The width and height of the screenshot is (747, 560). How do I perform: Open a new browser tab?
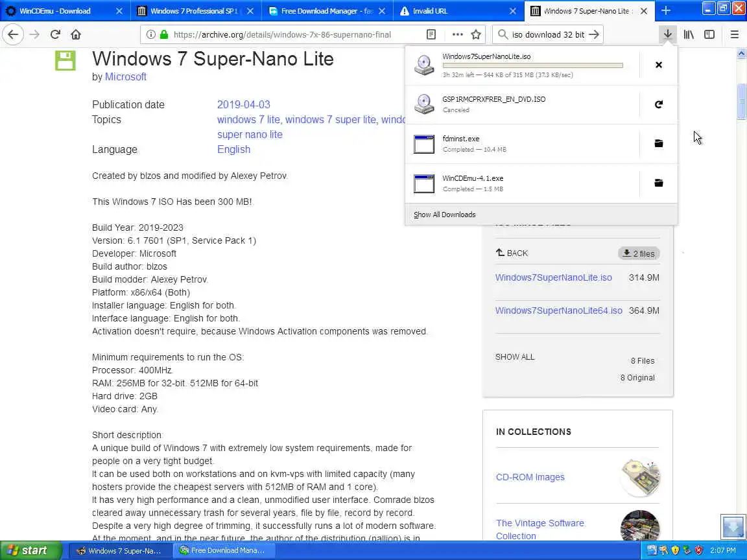[x=666, y=10]
